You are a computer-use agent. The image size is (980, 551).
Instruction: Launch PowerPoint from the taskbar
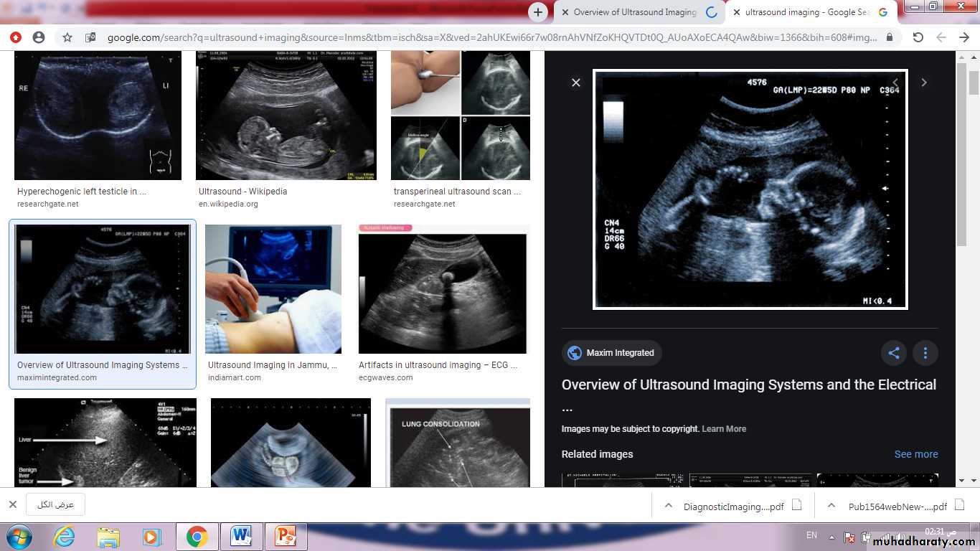click(286, 536)
